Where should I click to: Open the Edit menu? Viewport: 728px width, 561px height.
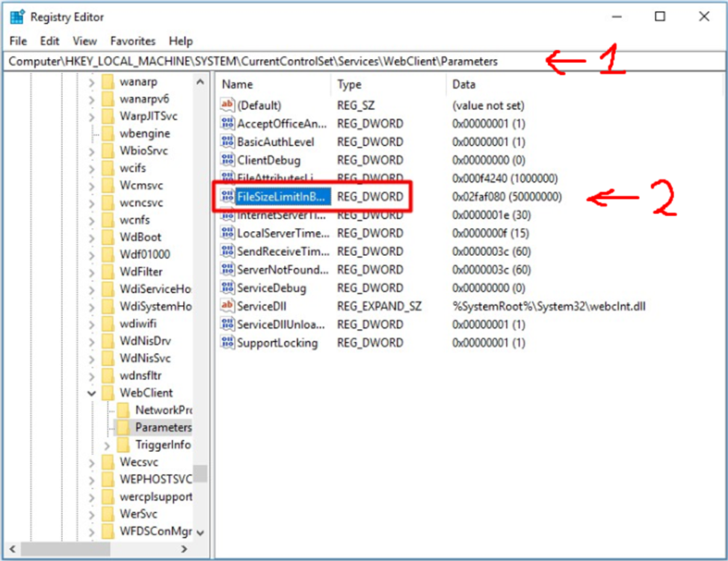(x=49, y=41)
